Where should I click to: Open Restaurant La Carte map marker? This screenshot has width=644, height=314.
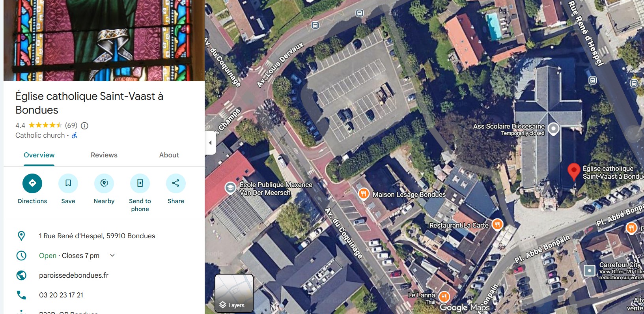click(x=497, y=224)
